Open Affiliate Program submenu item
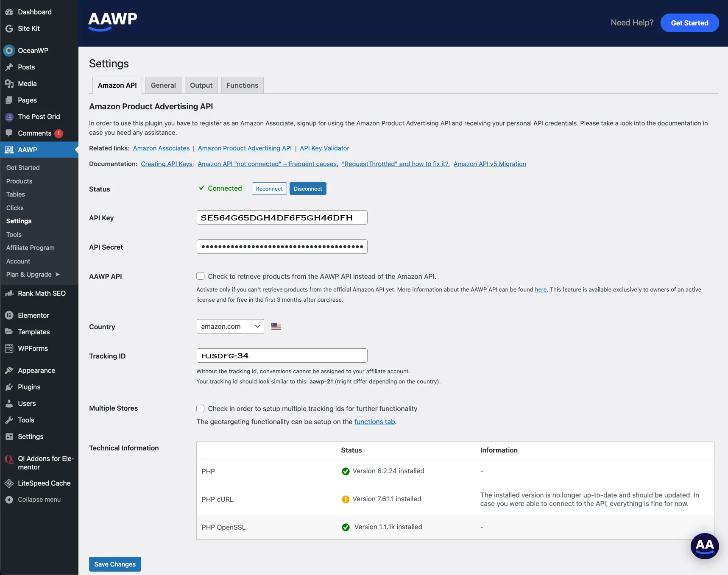Screen dimensions: 728x575 point(31,248)
